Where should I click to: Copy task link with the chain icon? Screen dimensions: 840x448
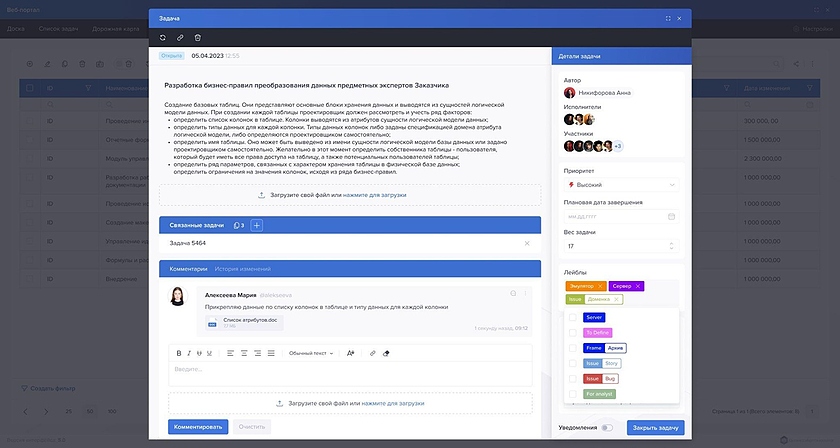click(180, 37)
